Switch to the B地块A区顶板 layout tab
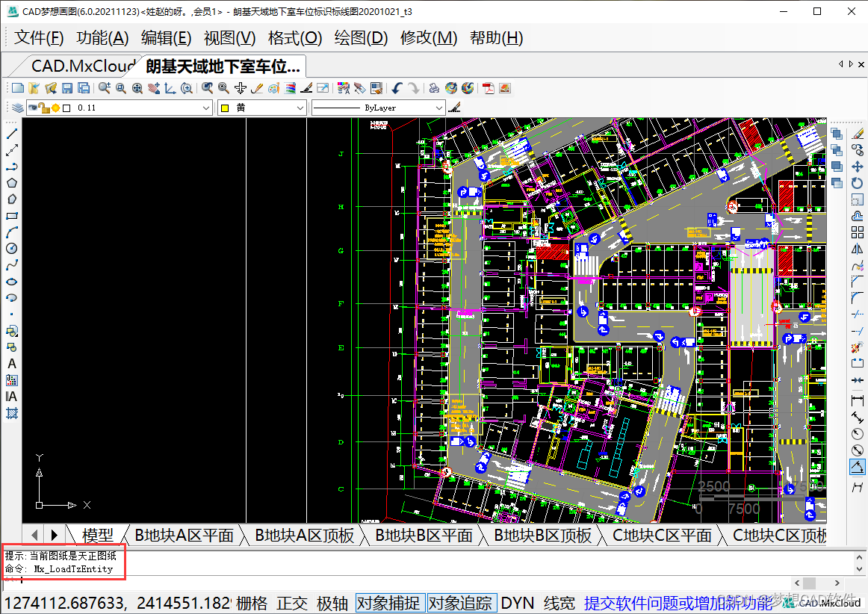Screen dimensions: 868x614 coord(304,536)
